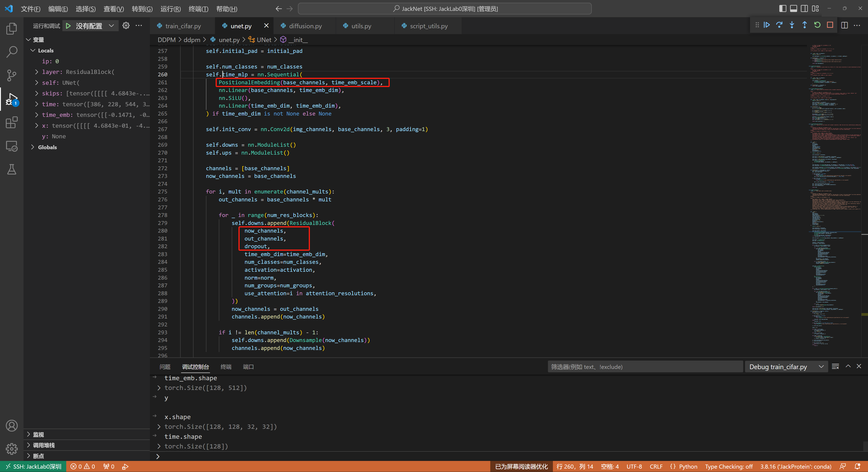Select the Python language mode status item
This screenshot has width=868, height=472.
[x=688, y=466]
